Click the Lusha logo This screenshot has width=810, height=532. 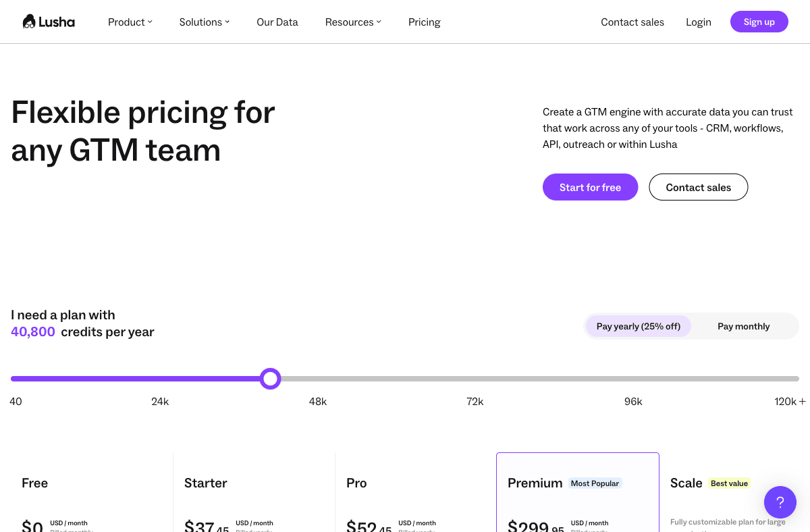tap(49, 21)
